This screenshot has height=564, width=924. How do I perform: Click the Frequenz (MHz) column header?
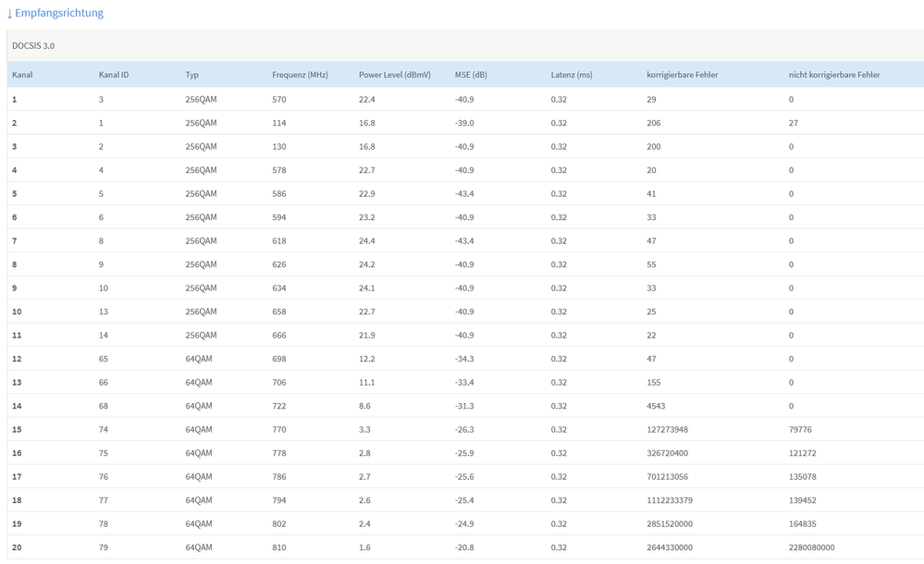pyautogui.click(x=300, y=75)
